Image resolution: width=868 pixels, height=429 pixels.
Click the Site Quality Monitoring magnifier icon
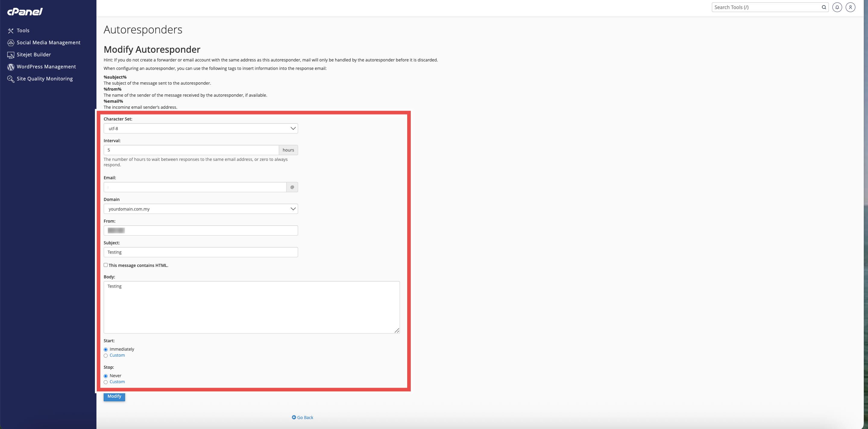click(x=11, y=79)
